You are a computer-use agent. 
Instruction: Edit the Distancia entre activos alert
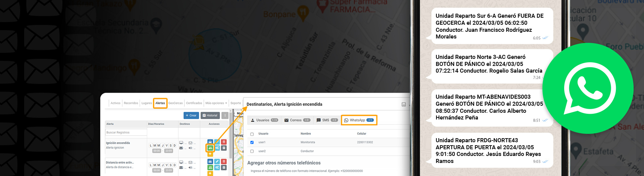coord(217,161)
